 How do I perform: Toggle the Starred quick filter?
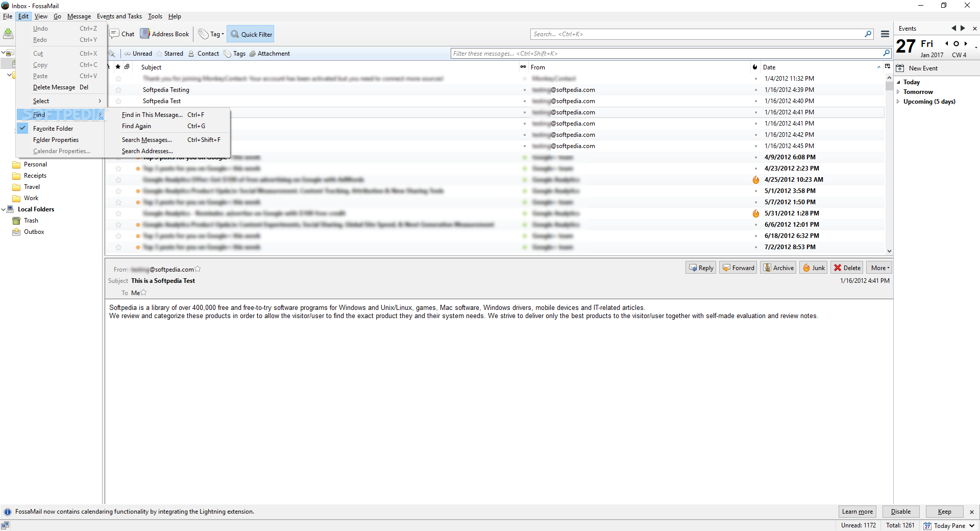click(170, 54)
